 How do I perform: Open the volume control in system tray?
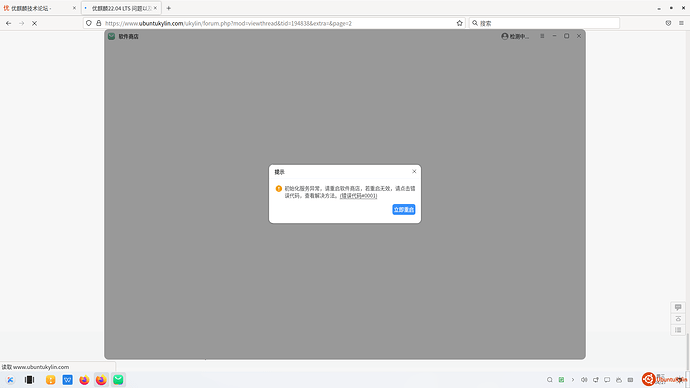point(584,380)
